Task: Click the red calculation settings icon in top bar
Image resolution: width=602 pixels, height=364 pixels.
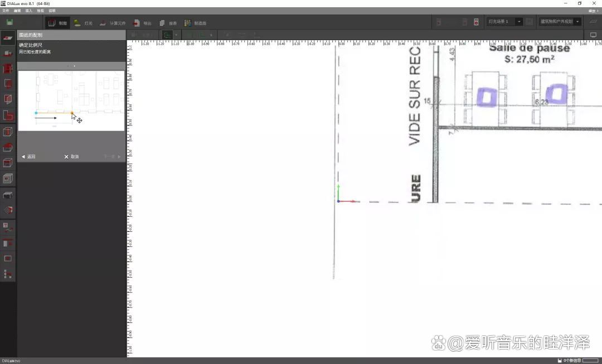Action: click(476, 22)
